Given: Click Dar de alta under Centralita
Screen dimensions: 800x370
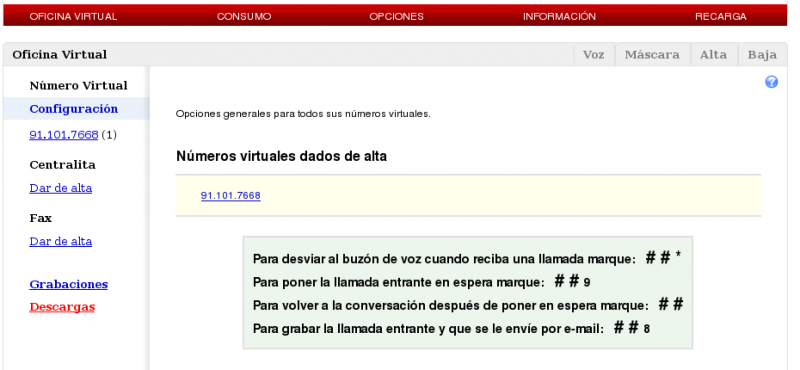Looking at the screenshot, I should pos(61,188).
